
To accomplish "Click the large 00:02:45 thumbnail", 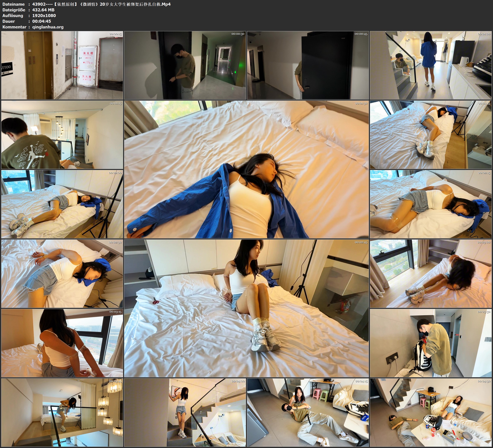I will pyautogui.click(x=246, y=308).
